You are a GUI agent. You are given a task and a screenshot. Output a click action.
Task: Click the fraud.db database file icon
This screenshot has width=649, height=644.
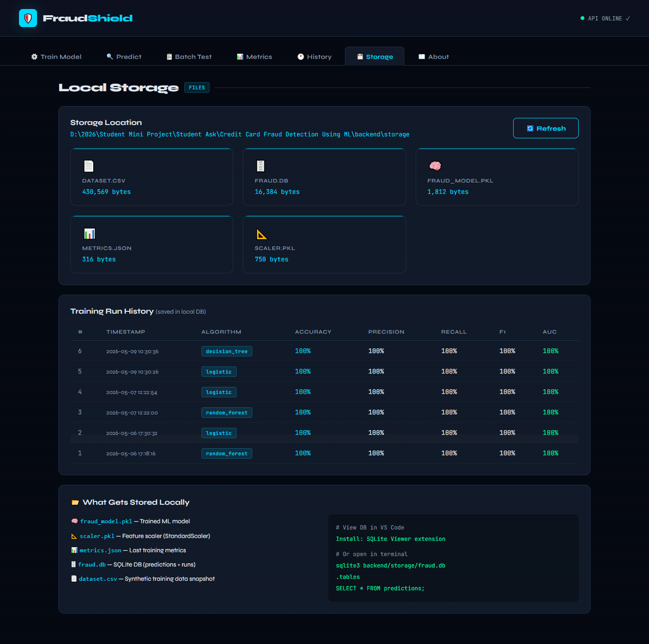[260, 166]
